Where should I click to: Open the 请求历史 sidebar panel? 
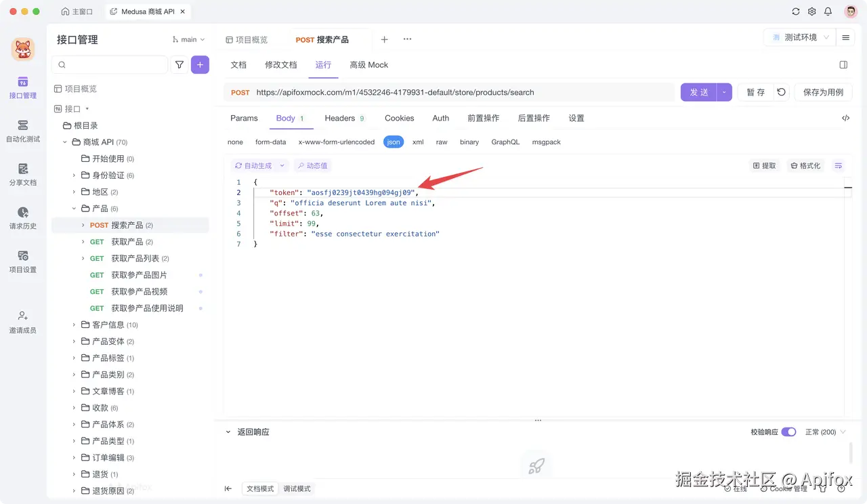pos(23,220)
